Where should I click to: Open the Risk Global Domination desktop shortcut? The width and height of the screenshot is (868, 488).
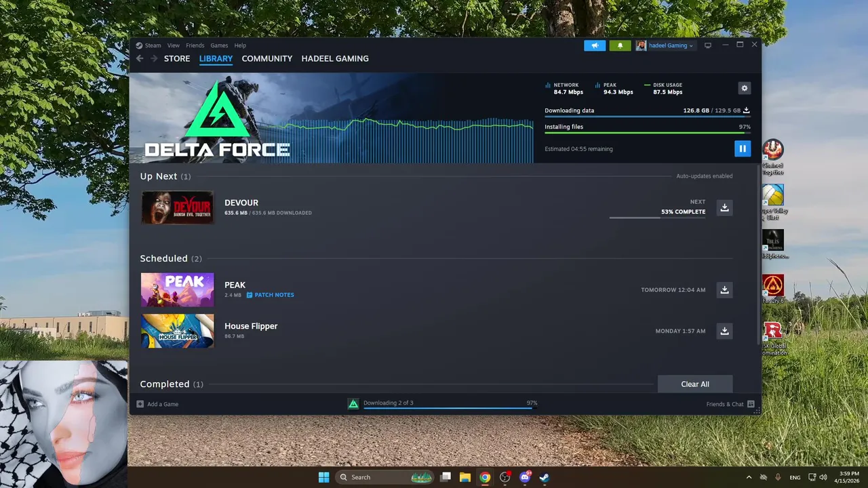pyautogui.click(x=773, y=338)
